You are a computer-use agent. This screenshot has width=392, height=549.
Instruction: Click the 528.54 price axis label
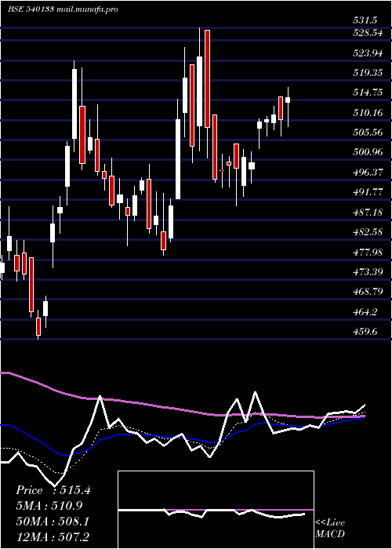coord(368,34)
